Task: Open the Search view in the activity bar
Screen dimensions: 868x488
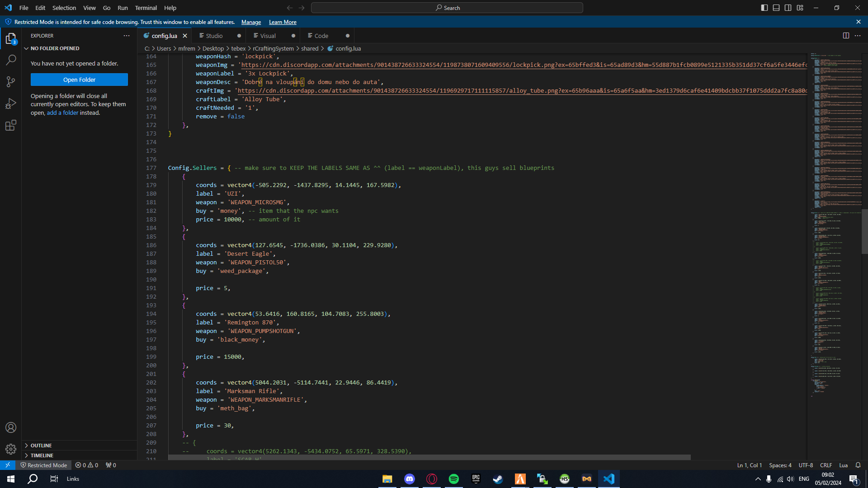Action: pyautogui.click(x=11, y=59)
